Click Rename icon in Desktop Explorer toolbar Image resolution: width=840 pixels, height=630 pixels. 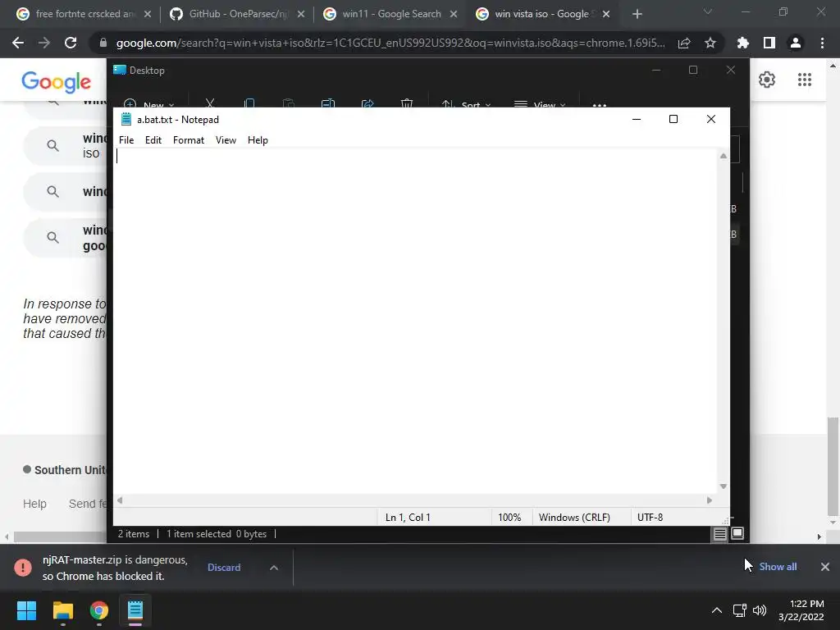tap(328, 103)
